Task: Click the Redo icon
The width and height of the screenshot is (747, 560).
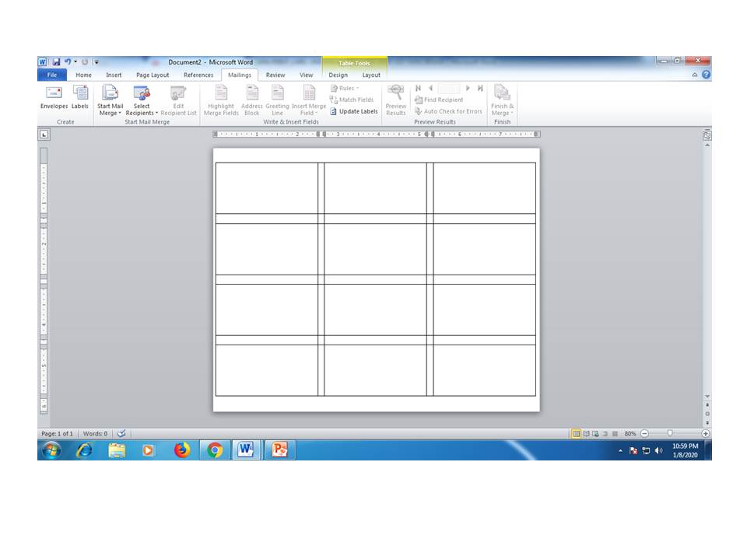Action: (x=85, y=62)
